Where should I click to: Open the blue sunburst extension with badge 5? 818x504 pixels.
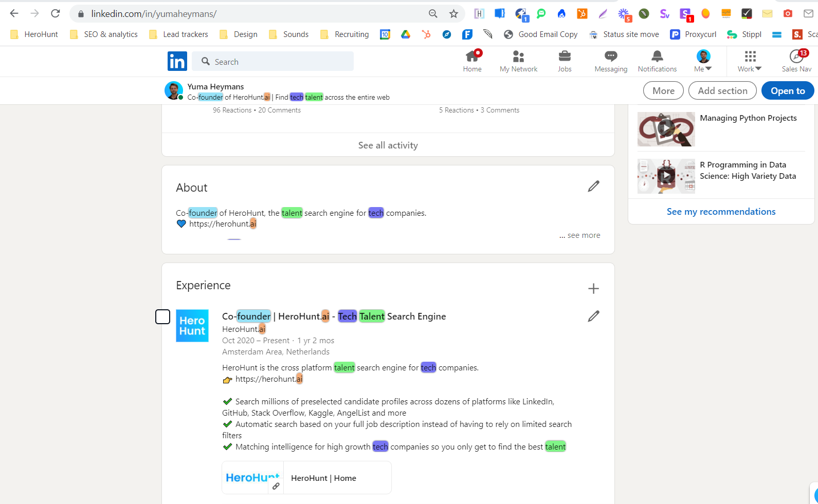point(624,14)
